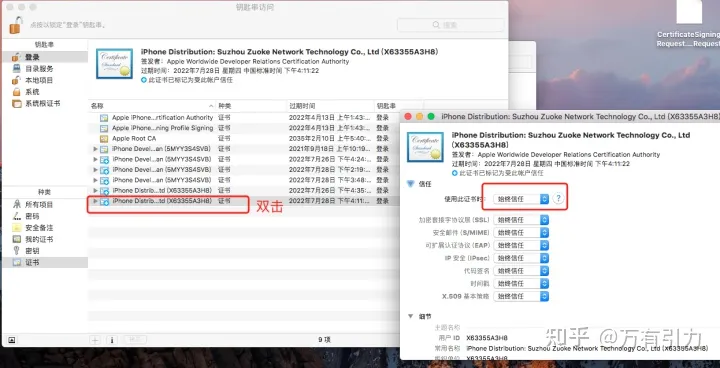
Task: Collapse the 信任 section in the certificate window
Action: pos(411,184)
